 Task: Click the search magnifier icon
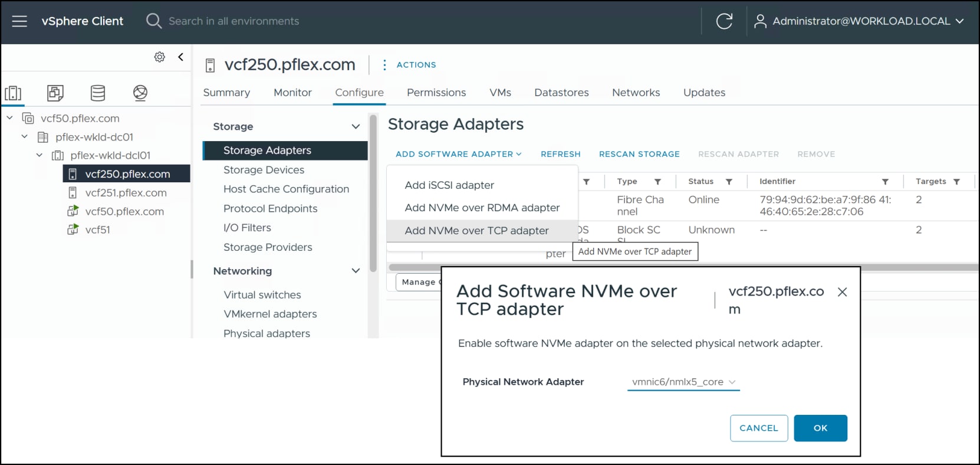click(154, 21)
